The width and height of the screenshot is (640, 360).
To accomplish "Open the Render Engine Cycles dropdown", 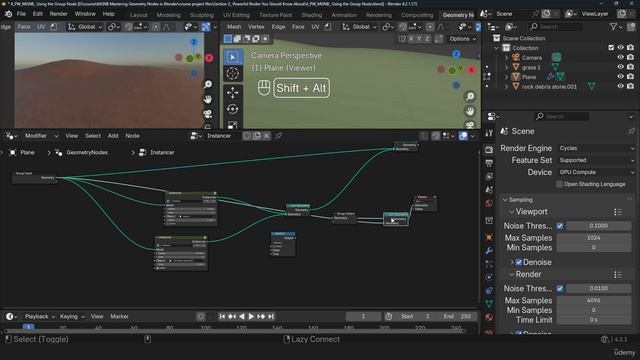I will tap(596, 148).
